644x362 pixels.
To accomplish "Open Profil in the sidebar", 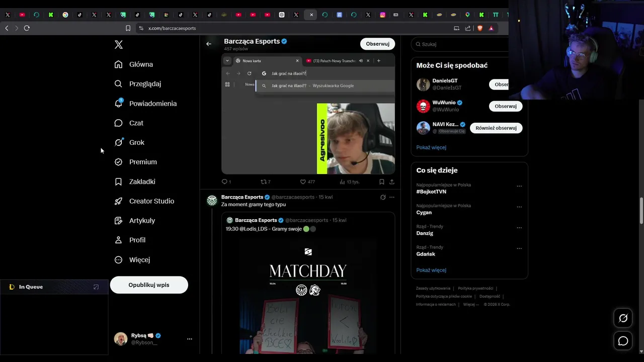I will click(x=130, y=240).
